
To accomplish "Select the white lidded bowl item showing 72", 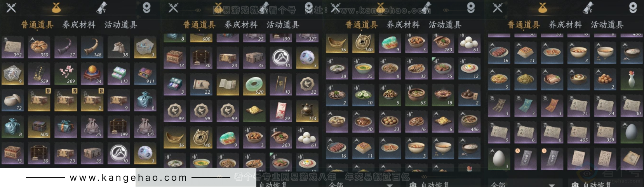I will [12, 100].
